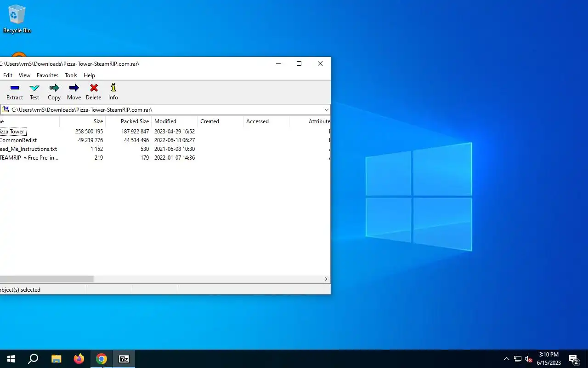The width and height of the screenshot is (588, 368).
Task: Switch to Chrome in the taskbar
Action: pyautogui.click(x=102, y=359)
